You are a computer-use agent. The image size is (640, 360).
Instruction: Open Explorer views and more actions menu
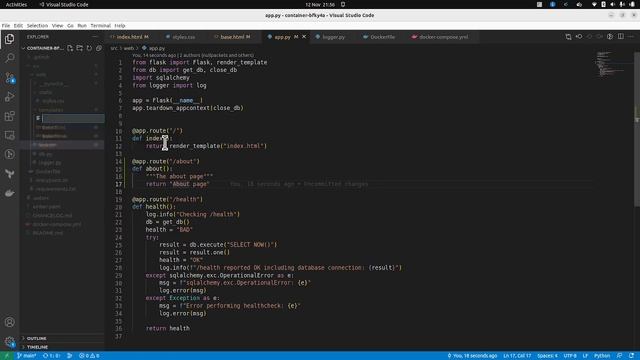tap(95, 37)
